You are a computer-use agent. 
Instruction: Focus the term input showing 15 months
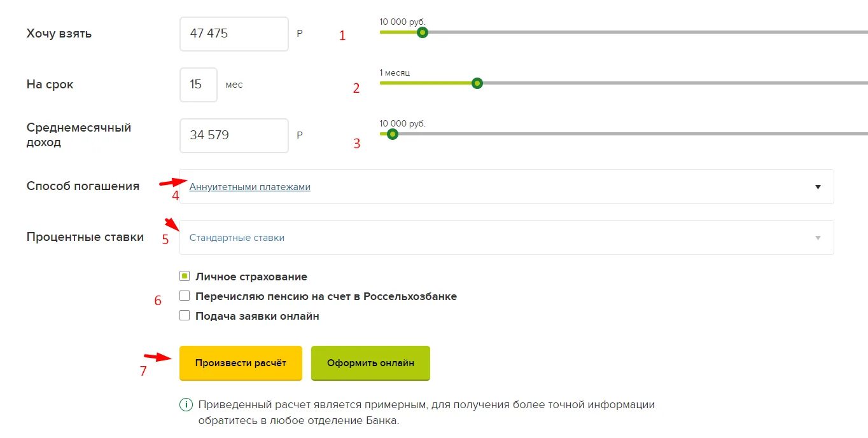tap(198, 85)
